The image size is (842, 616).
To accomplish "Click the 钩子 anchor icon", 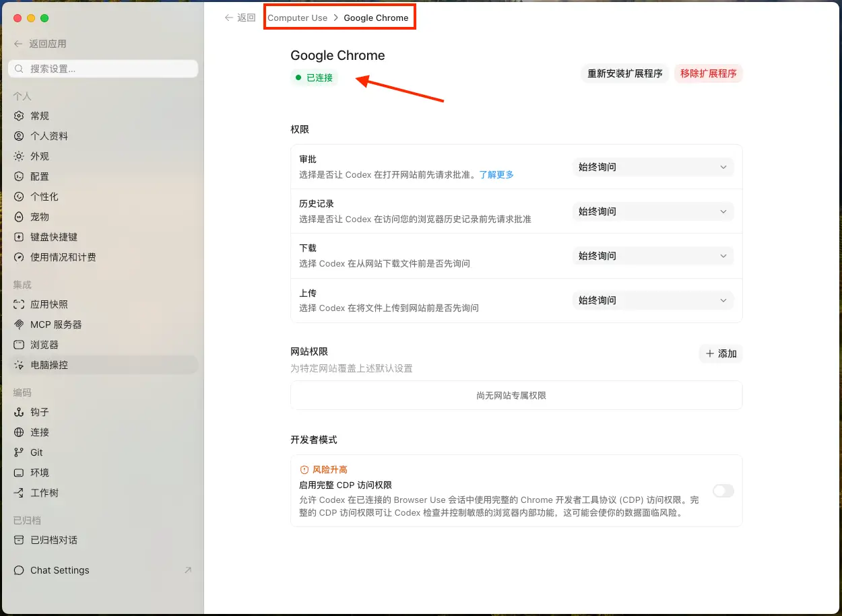I will point(19,412).
